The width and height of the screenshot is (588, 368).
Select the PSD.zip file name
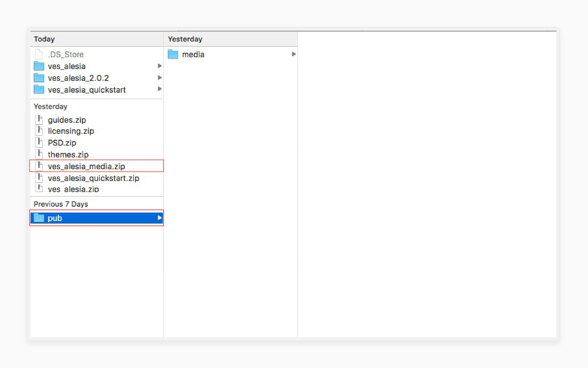point(62,143)
